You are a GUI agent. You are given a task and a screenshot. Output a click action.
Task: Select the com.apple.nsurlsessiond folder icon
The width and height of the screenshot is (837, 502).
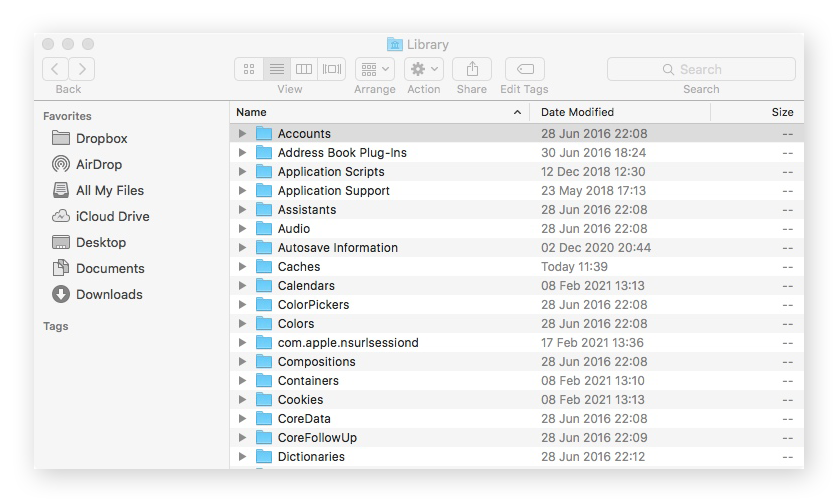[x=264, y=342]
